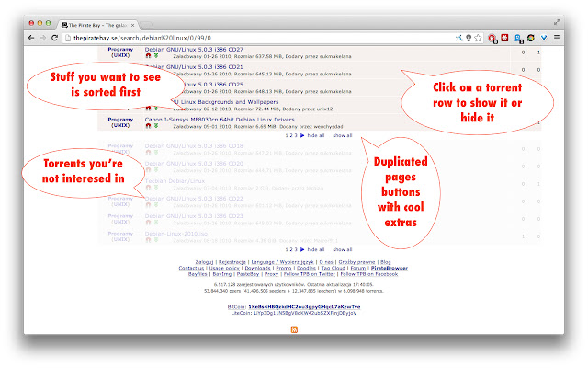Click the magnet icon for Canon I-Sensys drivers
Screen dimensions: 588x368
coord(148,126)
